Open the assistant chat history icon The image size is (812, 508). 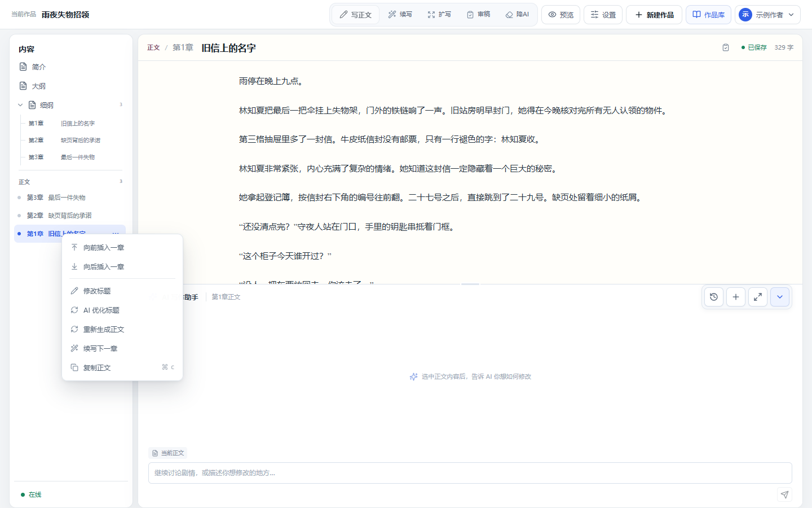pos(714,297)
